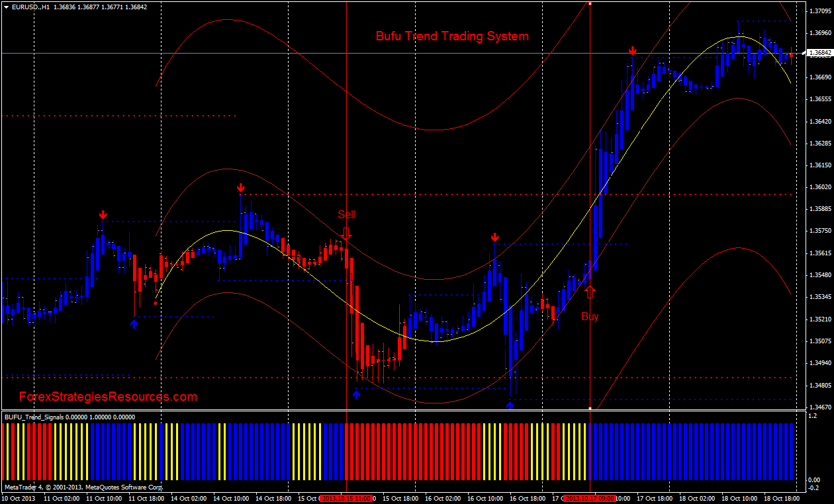Click the highlighted date label 2013.10.15 11:00
The width and height of the screenshot is (834, 504).
click(347, 498)
